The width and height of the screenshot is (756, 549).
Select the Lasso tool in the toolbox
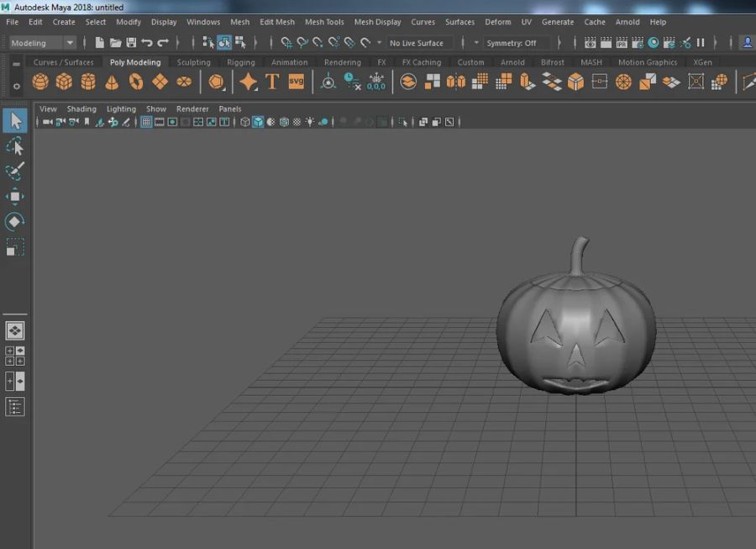tap(15, 145)
